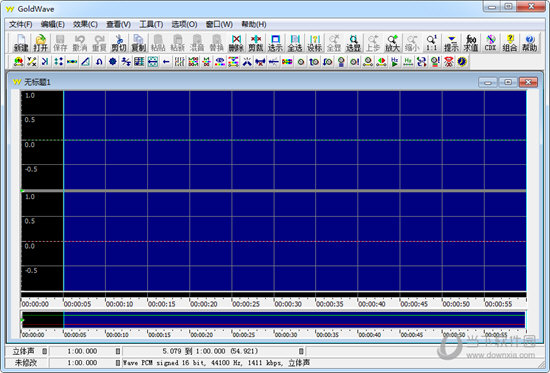Screen dimensions: 550x373
Task: Click the 混音 (Mix) toolbar icon
Action: pyautogui.click(x=197, y=43)
